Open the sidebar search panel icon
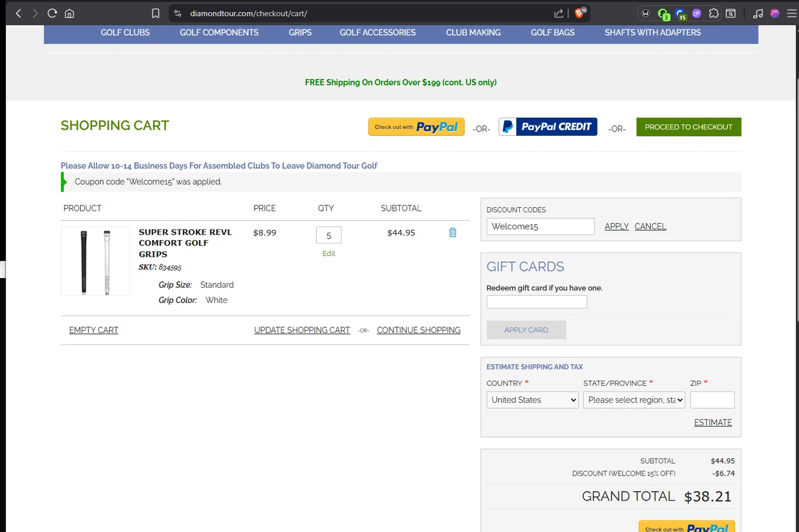799x532 pixels. [731, 13]
